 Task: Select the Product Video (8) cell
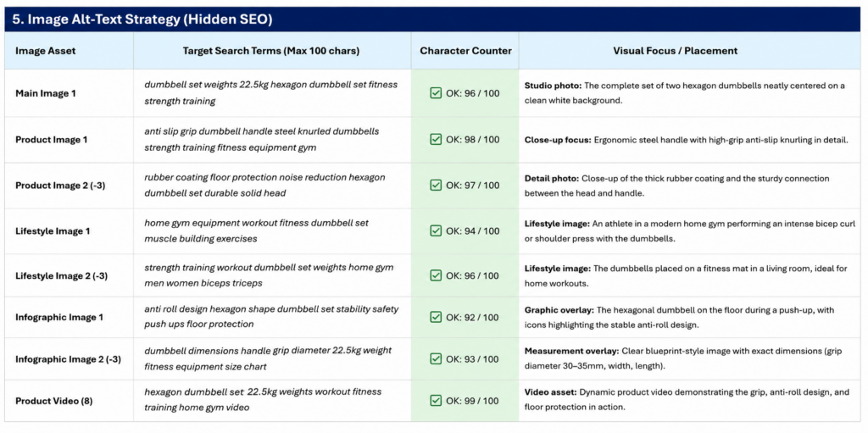click(x=70, y=400)
